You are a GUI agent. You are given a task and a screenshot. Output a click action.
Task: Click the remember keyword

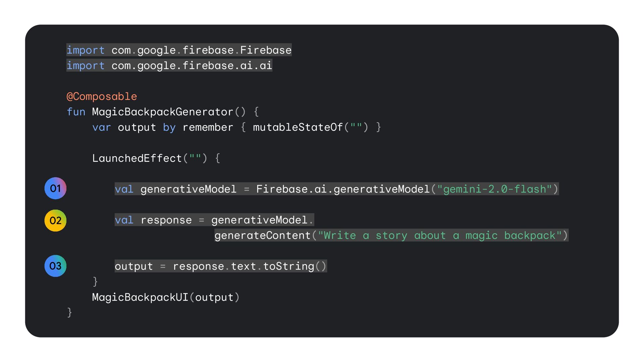(208, 127)
